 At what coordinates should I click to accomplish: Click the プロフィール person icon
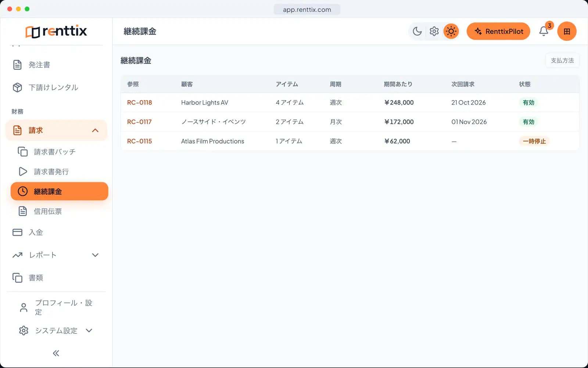click(24, 308)
